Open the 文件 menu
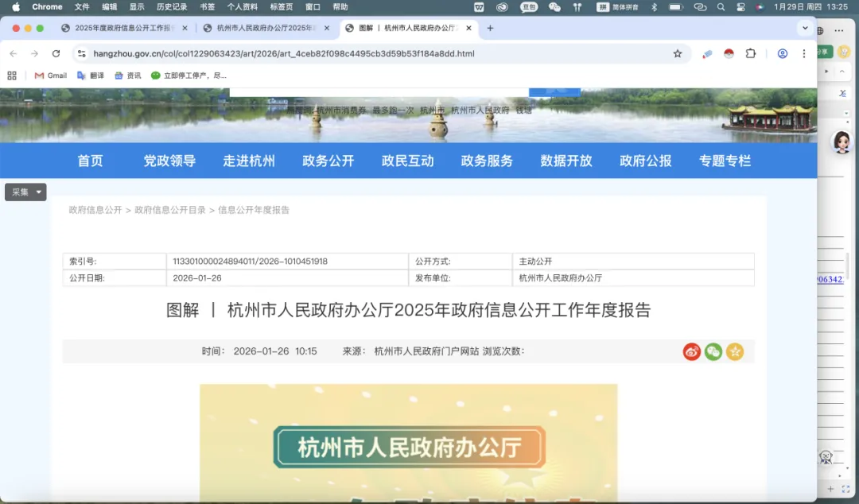The height and width of the screenshot is (504, 859). [82, 7]
